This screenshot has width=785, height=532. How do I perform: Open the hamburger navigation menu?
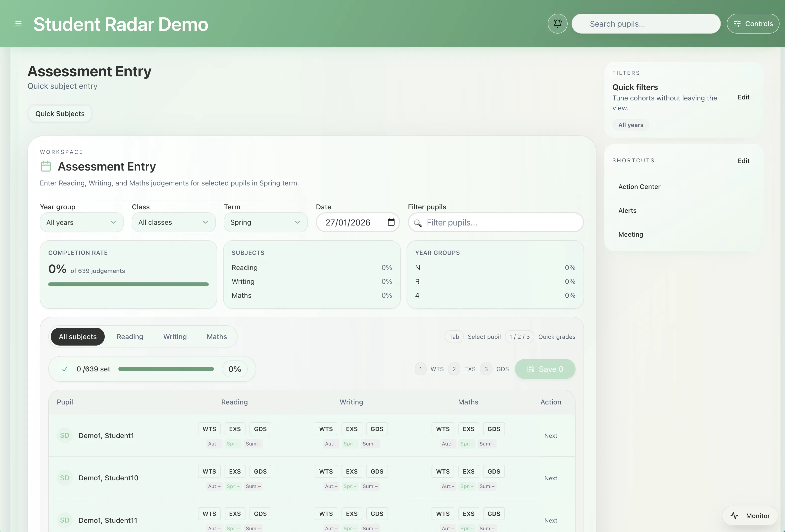19,24
